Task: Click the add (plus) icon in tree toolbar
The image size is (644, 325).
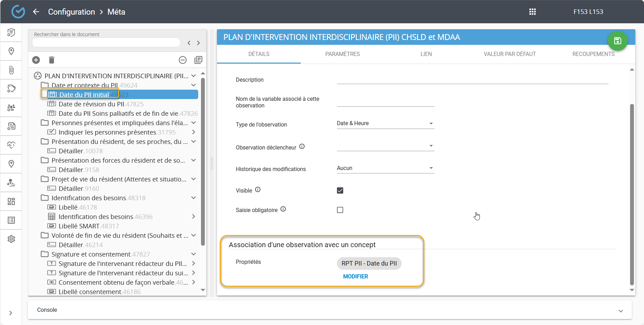Action: click(x=36, y=60)
